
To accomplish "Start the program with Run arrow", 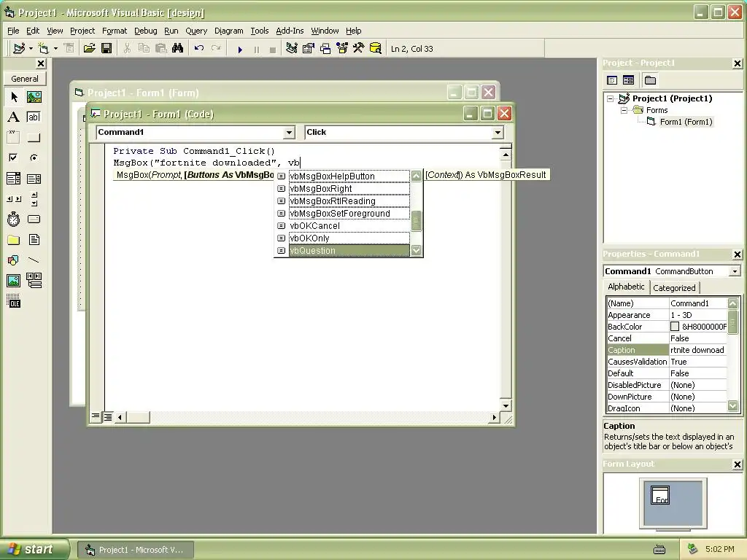I will point(240,49).
